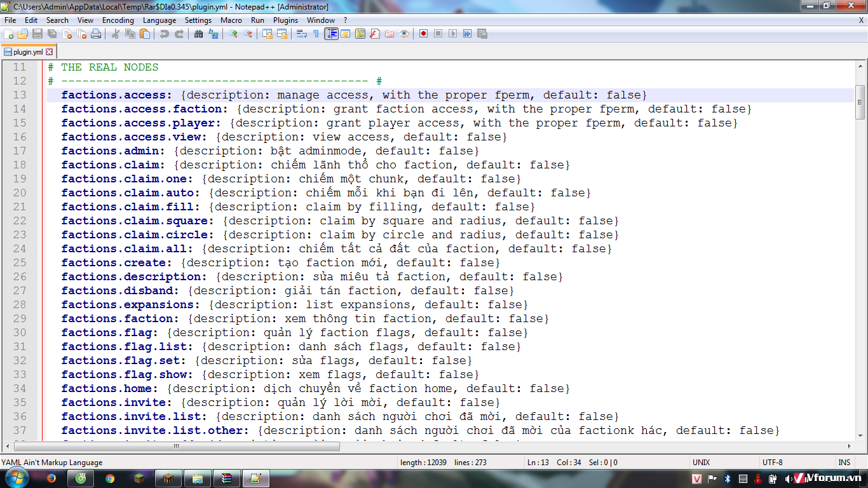The height and width of the screenshot is (488, 868).
Task: Click line number 25 in the margin
Action: 20,262
